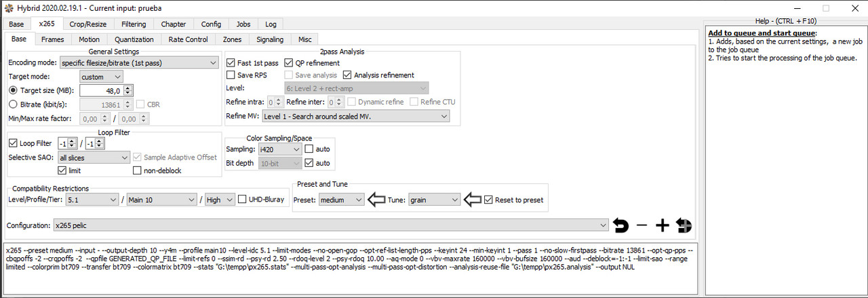Image resolution: width=868 pixels, height=298 pixels.
Task: Switch to the Chapter tab
Action: (x=172, y=24)
